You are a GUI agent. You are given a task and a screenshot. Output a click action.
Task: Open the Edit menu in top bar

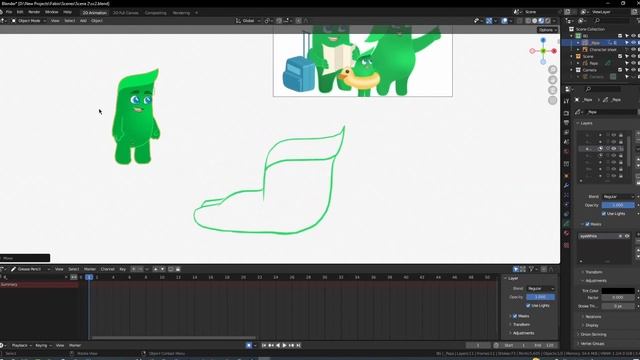(x=20, y=12)
